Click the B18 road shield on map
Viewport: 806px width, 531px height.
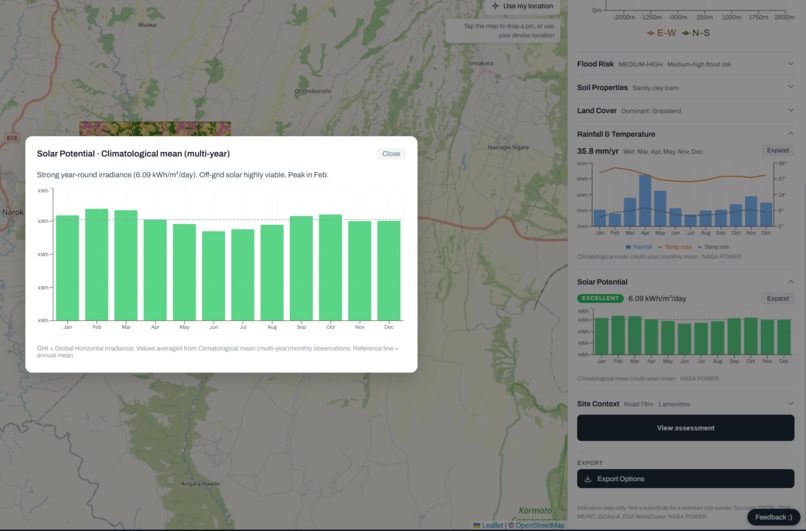click(x=11, y=138)
